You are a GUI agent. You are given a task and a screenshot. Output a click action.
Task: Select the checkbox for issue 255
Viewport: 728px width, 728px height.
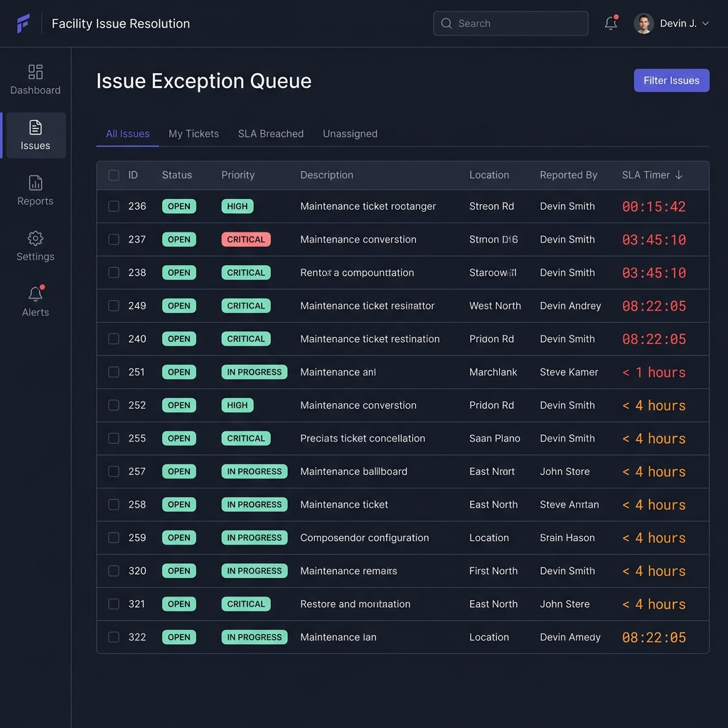(114, 438)
